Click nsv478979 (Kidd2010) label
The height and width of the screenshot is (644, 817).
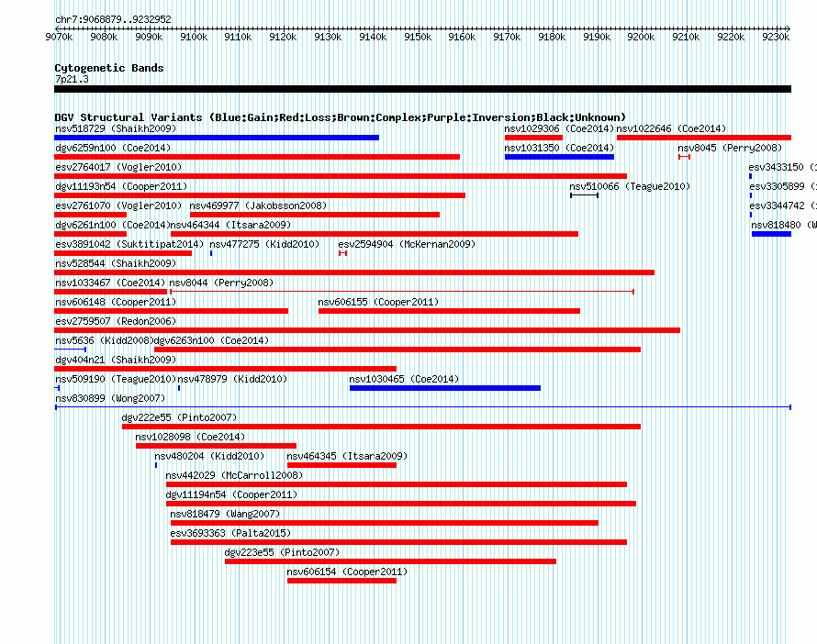point(232,379)
